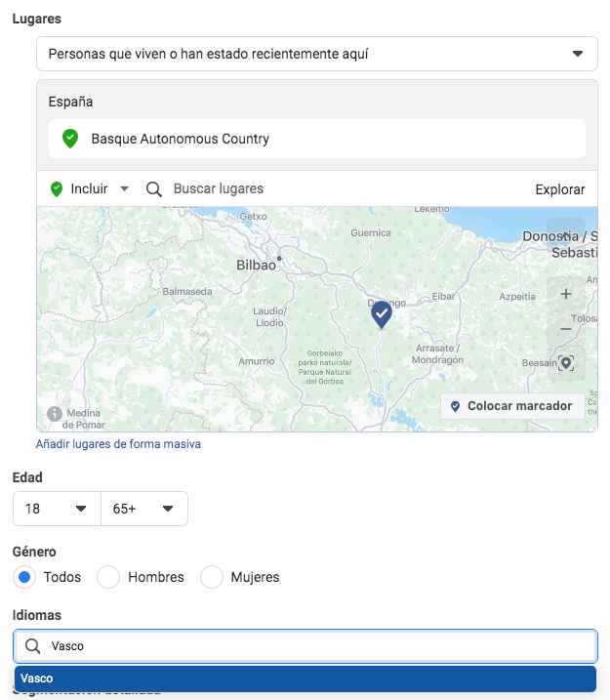The image size is (610, 700).
Task: Click the magnifier icon in Idiomas field
Action: tap(33, 646)
